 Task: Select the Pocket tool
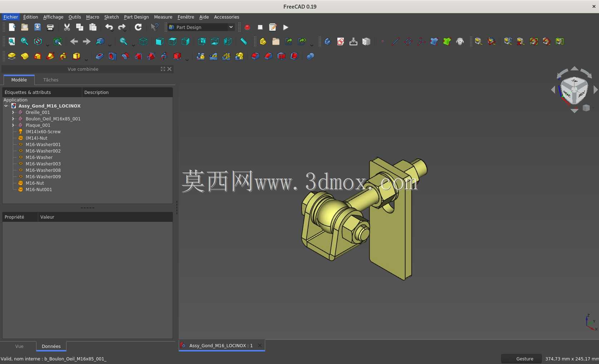[x=100, y=56]
